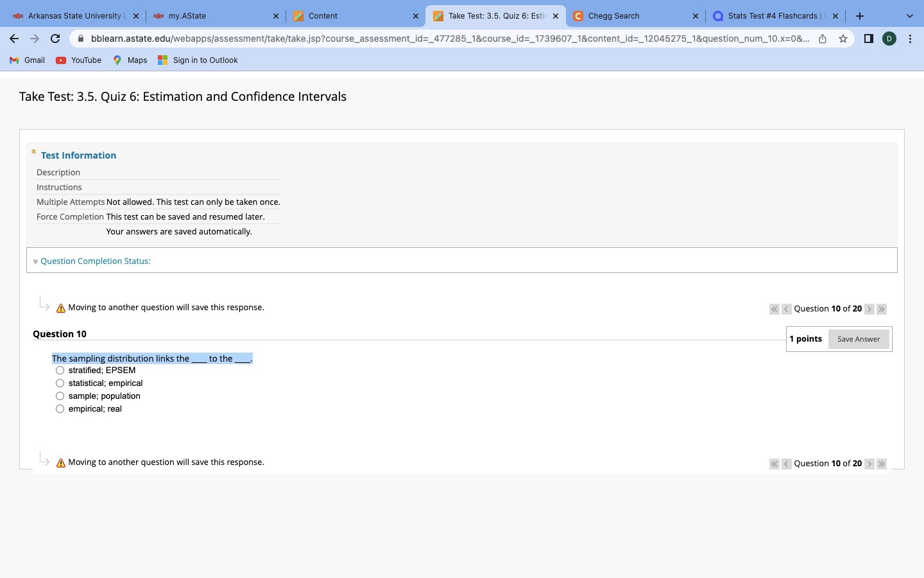Go to last question using top navigation
Viewport: 924px width, 578px height.
tap(882, 309)
